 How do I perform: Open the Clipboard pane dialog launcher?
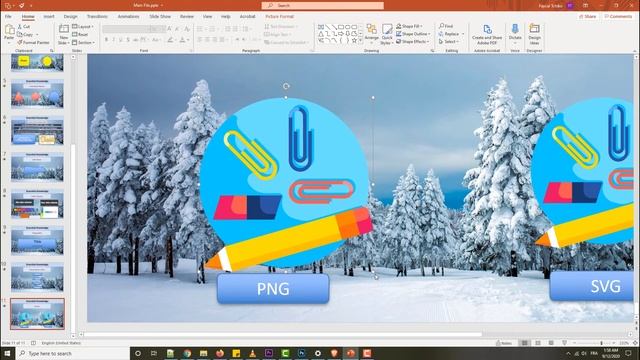(x=52, y=51)
